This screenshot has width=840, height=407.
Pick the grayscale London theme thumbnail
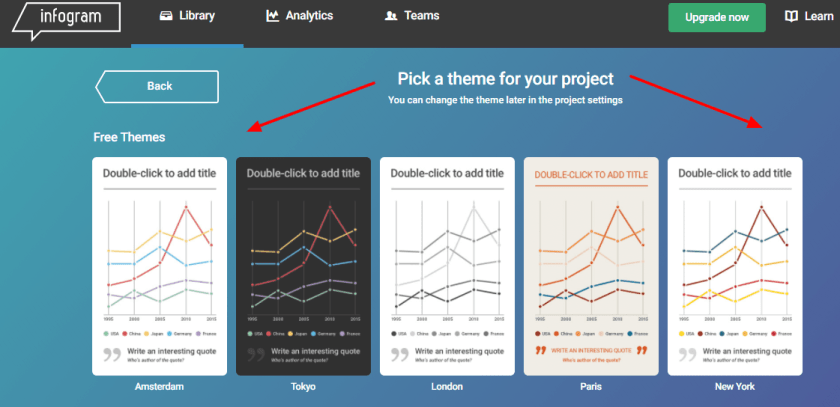coord(447,265)
